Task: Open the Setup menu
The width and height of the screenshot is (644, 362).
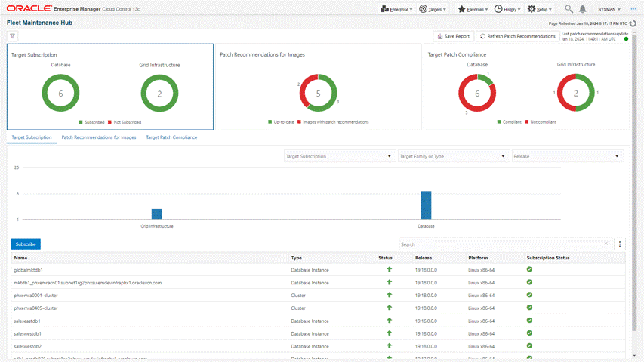Action: click(x=540, y=9)
